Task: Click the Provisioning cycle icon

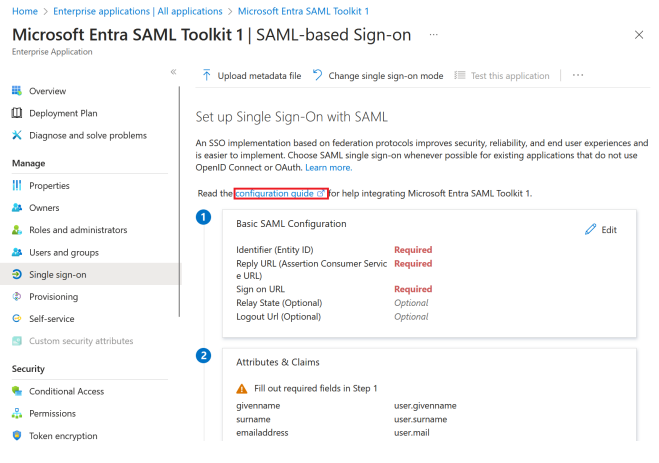Action: tap(17, 297)
